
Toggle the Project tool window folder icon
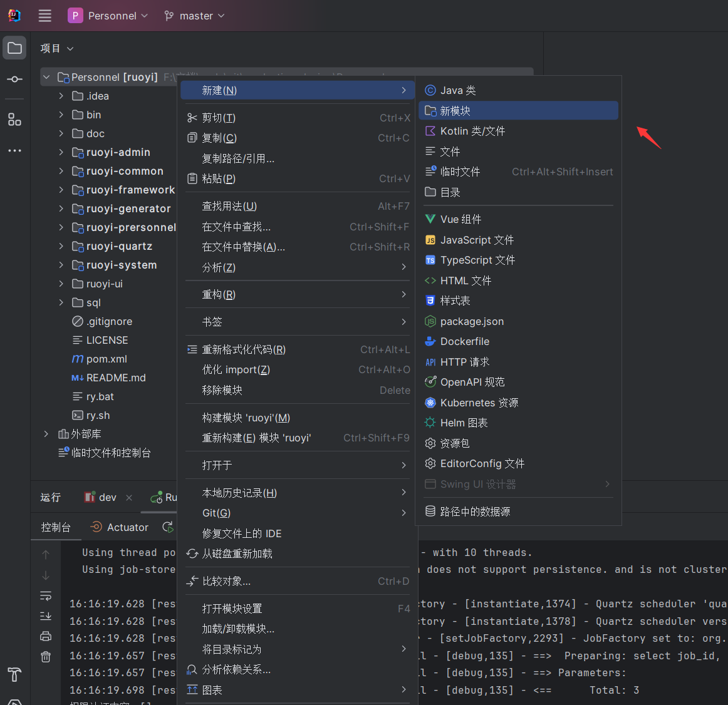click(x=14, y=48)
